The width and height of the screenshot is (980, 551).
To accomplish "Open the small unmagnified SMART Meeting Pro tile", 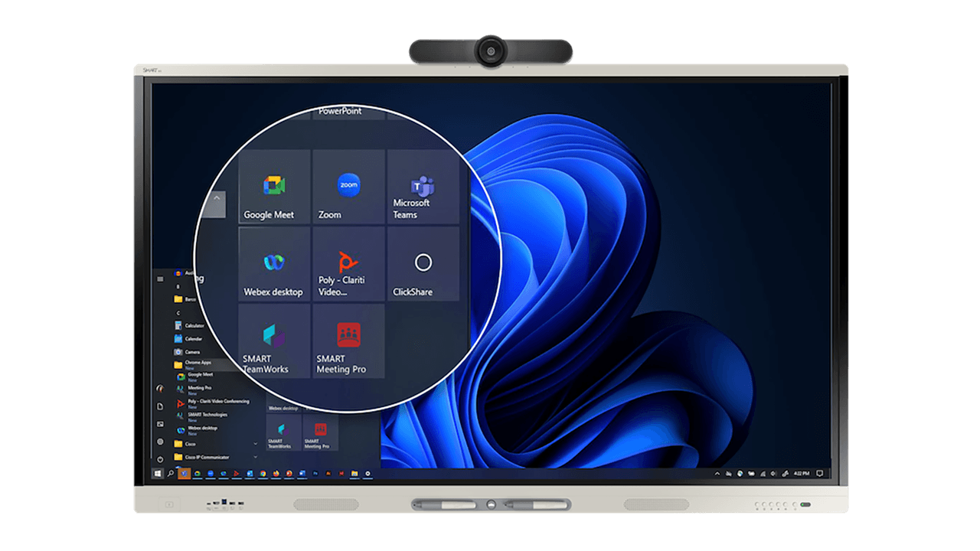I will coord(320,432).
